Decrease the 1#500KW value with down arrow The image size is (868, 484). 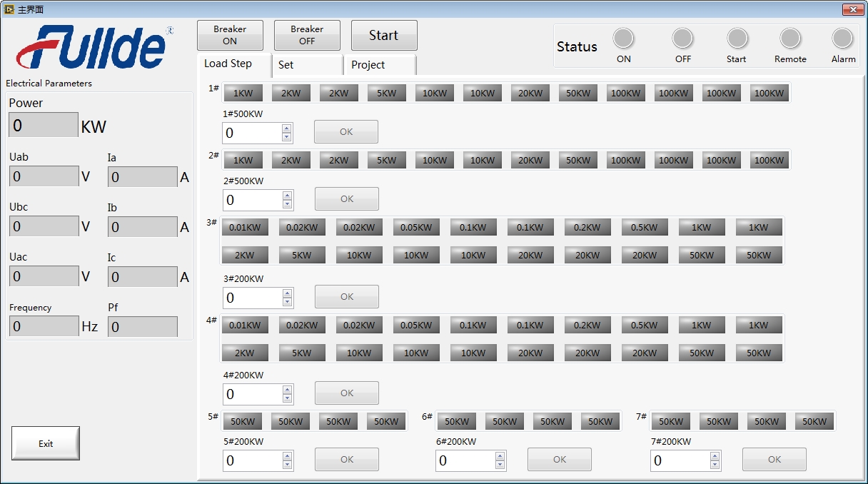[287, 137]
